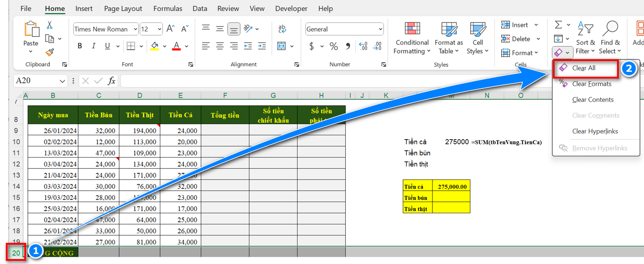Toggle center horizontal alignment
The width and height of the screenshot is (644, 264).
click(220, 46)
